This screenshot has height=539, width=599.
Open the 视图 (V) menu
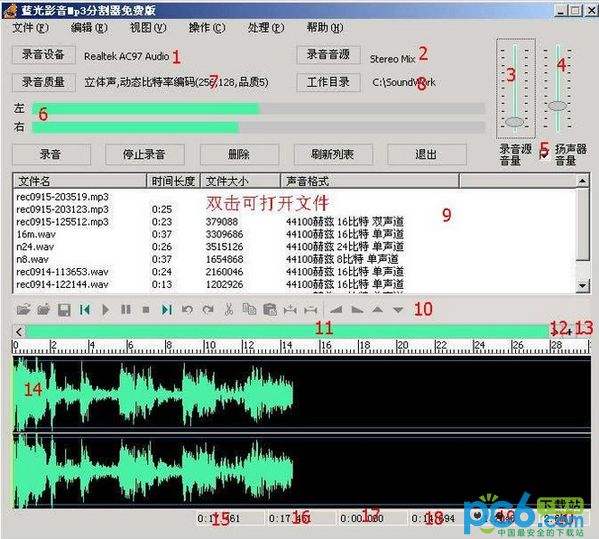point(148,28)
